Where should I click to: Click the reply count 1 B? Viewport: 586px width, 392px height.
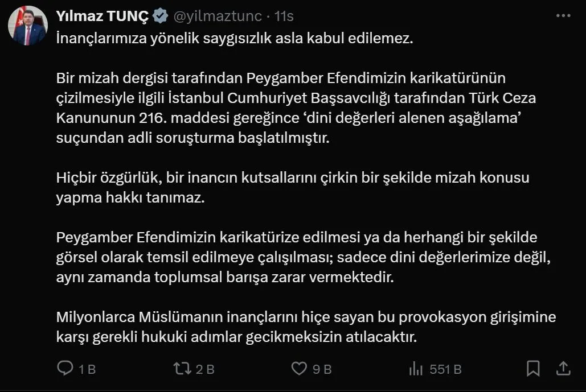point(87,369)
